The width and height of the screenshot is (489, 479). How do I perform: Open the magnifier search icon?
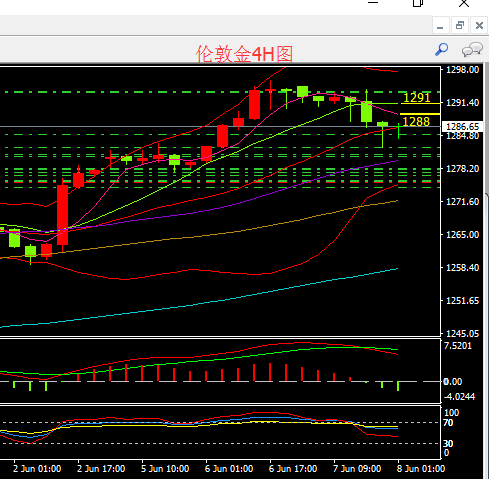(x=442, y=49)
